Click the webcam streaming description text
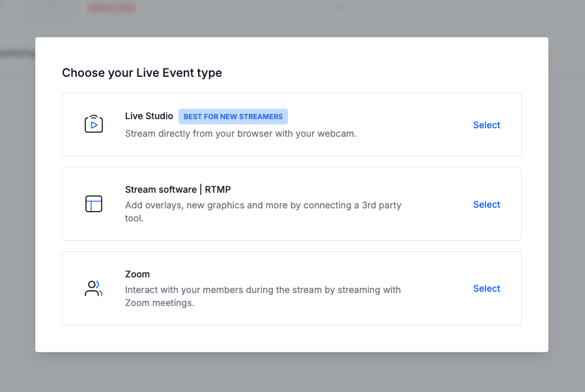 pyautogui.click(x=241, y=132)
